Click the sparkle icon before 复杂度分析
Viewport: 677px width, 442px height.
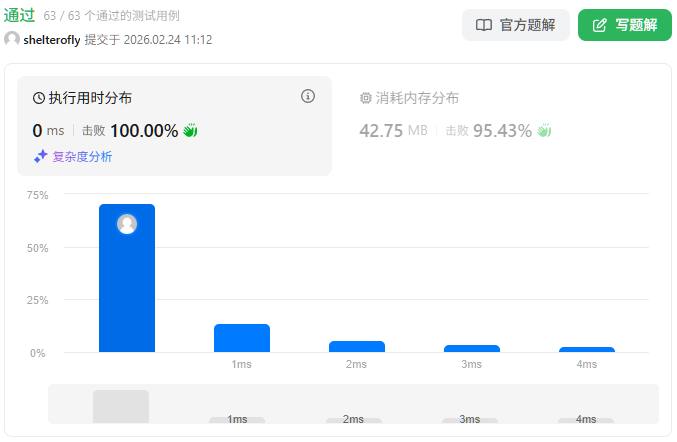point(40,156)
